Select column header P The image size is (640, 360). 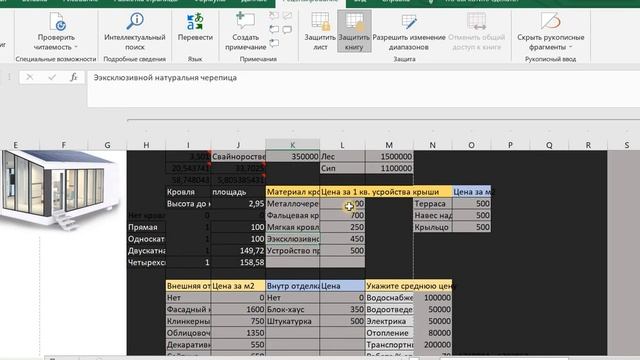pyautogui.click(x=510, y=145)
